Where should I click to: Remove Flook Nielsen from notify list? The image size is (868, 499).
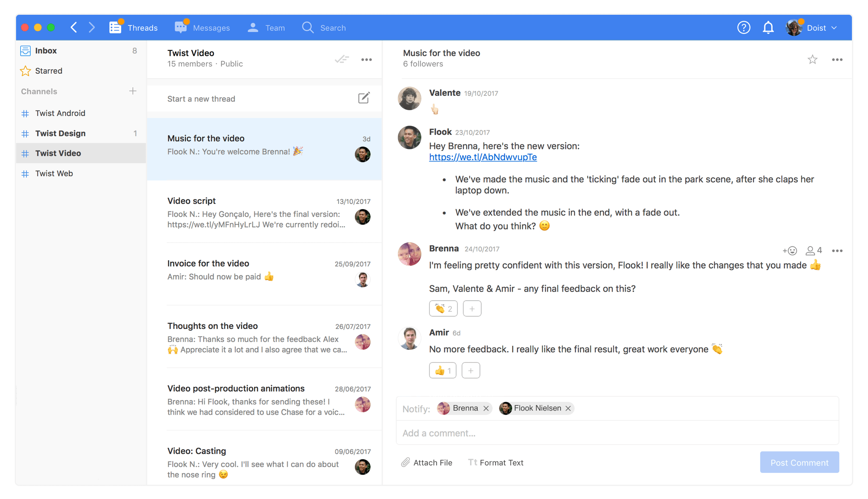pos(568,408)
